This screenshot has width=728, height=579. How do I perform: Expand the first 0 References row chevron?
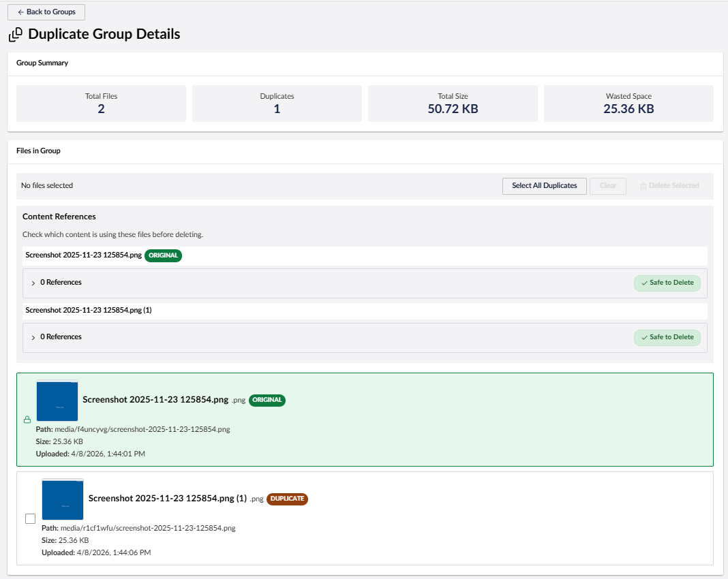pos(33,283)
